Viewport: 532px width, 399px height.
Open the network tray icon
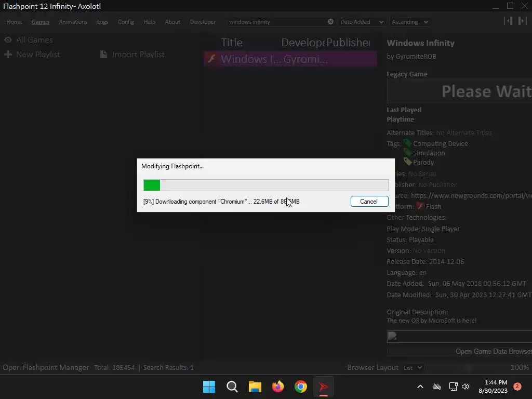[x=453, y=387]
